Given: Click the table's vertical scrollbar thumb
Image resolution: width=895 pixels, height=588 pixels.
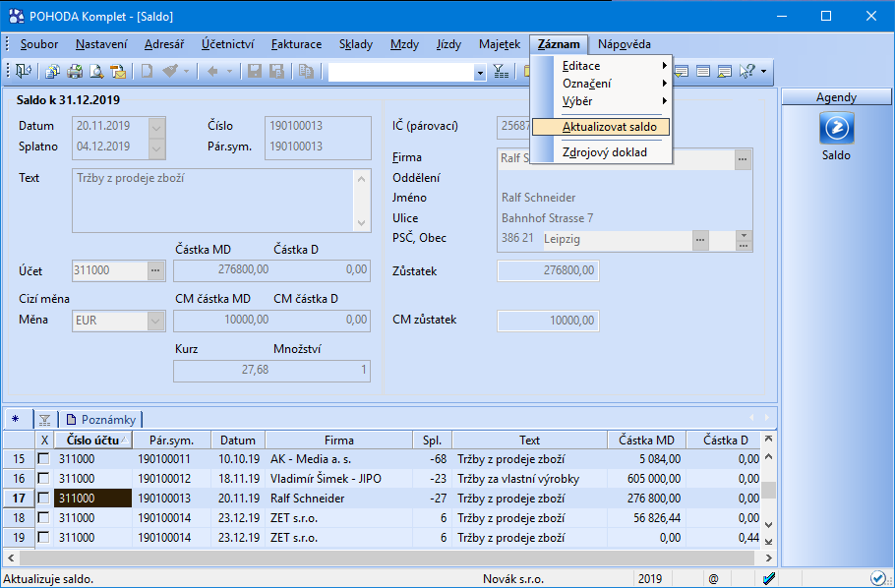Looking at the screenshot, I should coord(769,490).
